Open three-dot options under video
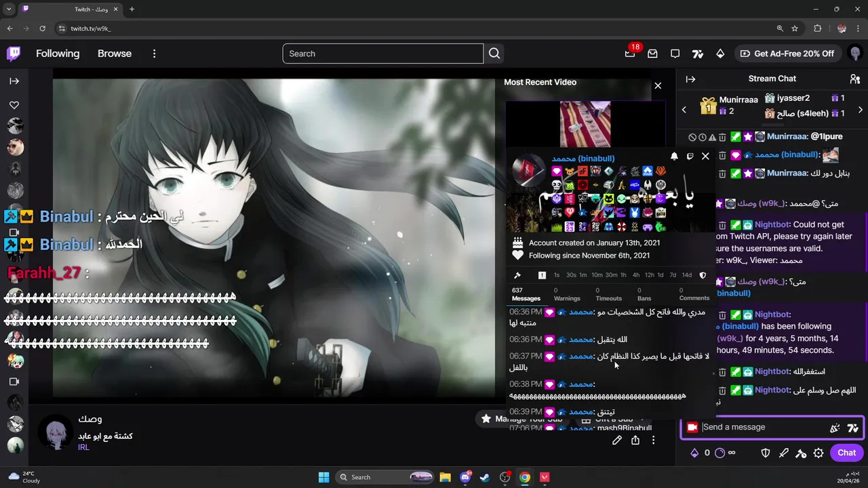The height and width of the screenshot is (488, 868). click(653, 441)
